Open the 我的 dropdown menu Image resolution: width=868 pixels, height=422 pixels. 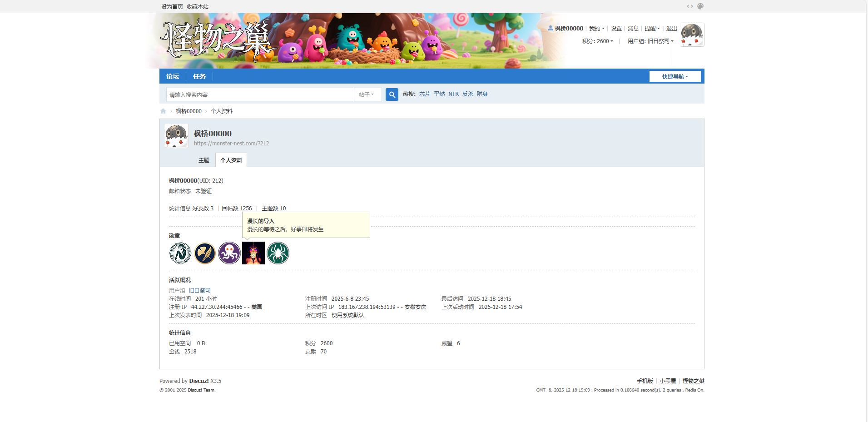pyautogui.click(x=596, y=29)
